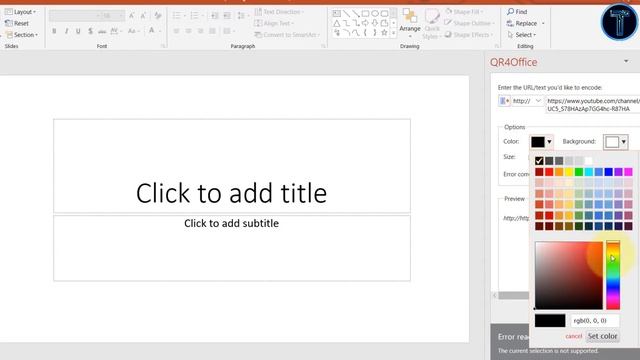
Task: Open Quick Styles gallery
Action: pos(431,24)
